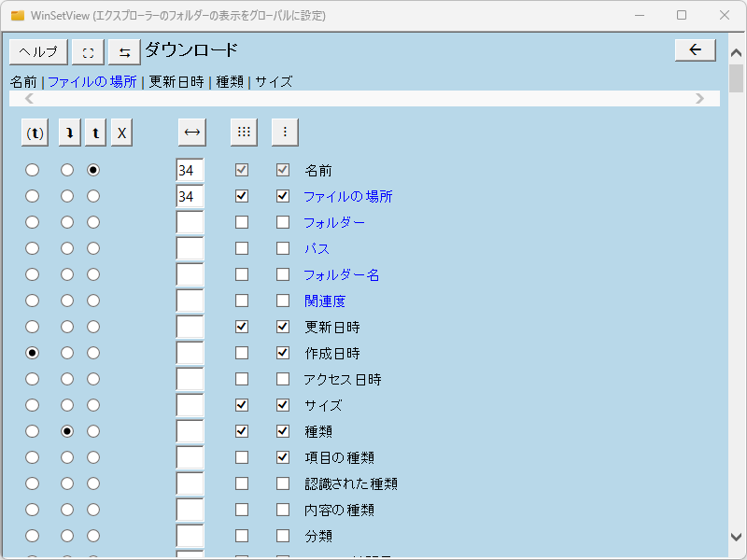
Task: Click the vertical dots column icon
Action: coord(285,132)
